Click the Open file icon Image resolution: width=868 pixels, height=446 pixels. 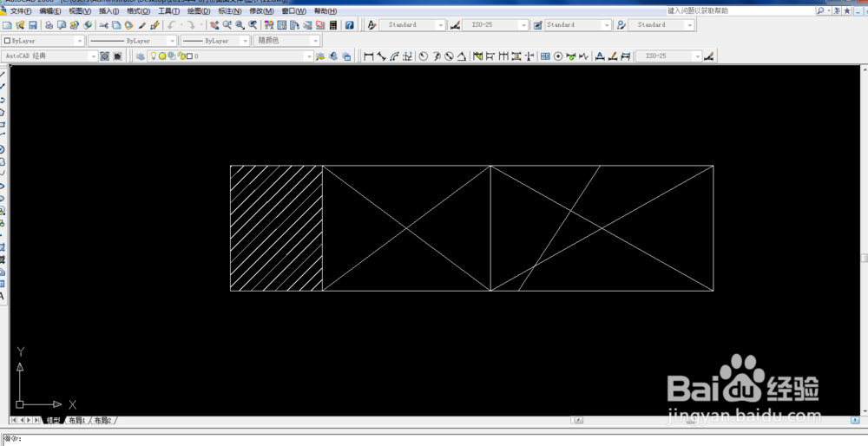coord(20,25)
